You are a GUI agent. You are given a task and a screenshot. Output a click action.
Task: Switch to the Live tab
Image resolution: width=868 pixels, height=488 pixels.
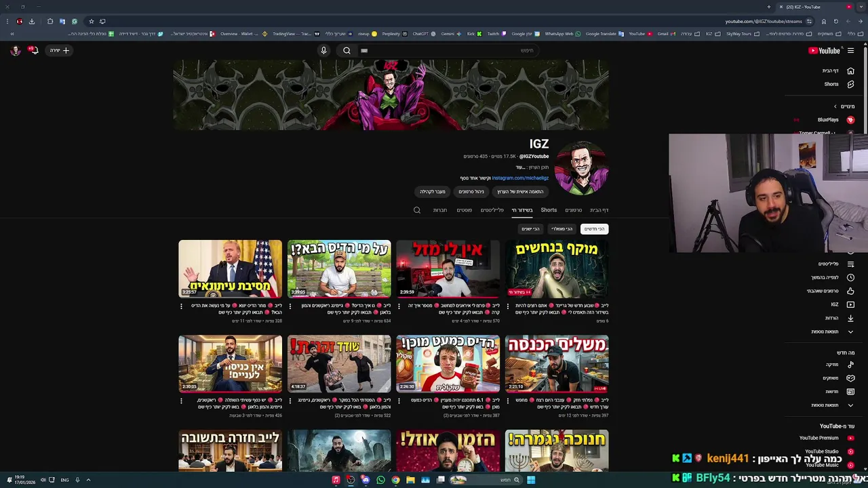[x=522, y=210]
